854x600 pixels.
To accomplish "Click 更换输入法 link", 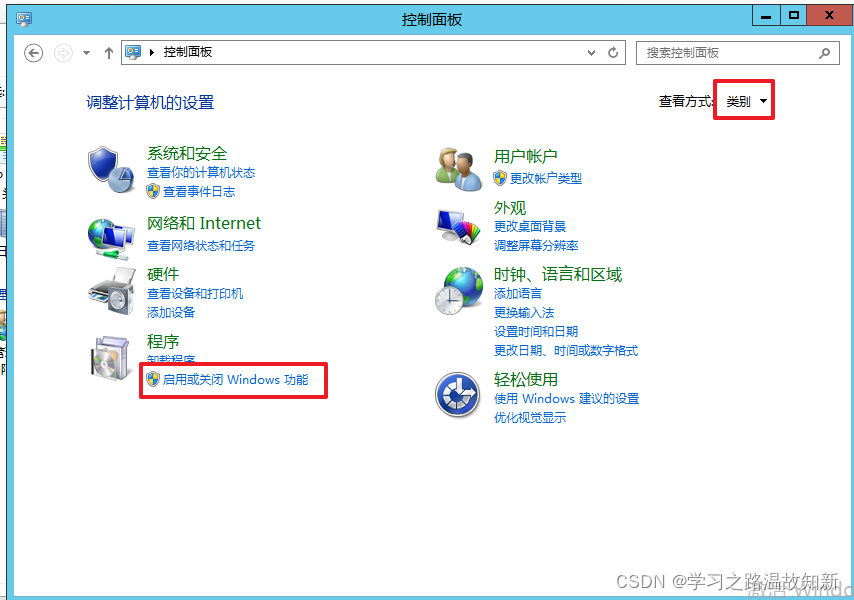I will [x=524, y=313].
